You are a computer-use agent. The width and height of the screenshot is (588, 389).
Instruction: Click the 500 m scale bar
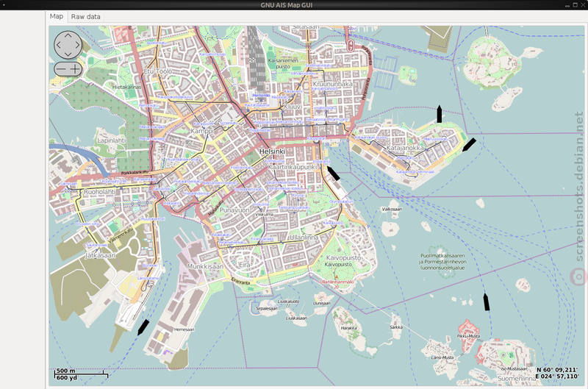point(81,372)
